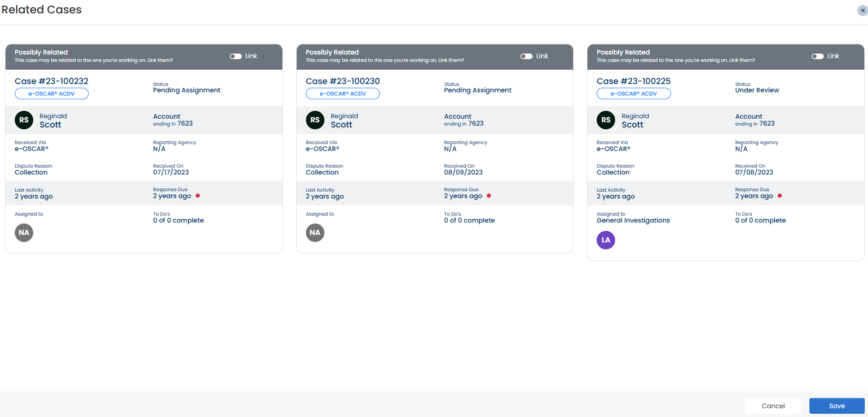Toggle Link switch for Case #23-100230
The width and height of the screenshot is (868, 417).
[527, 56]
